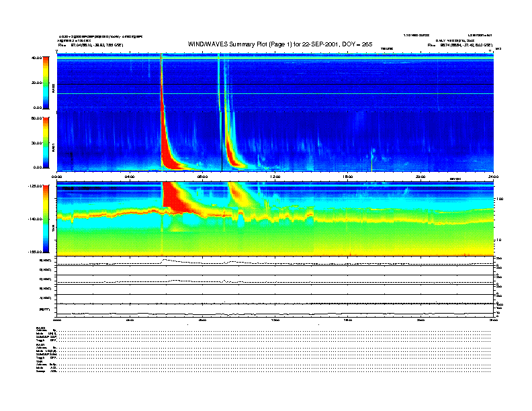Click the -140.00 label on TNR scale
The width and height of the screenshot is (532, 411).
point(35,219)
